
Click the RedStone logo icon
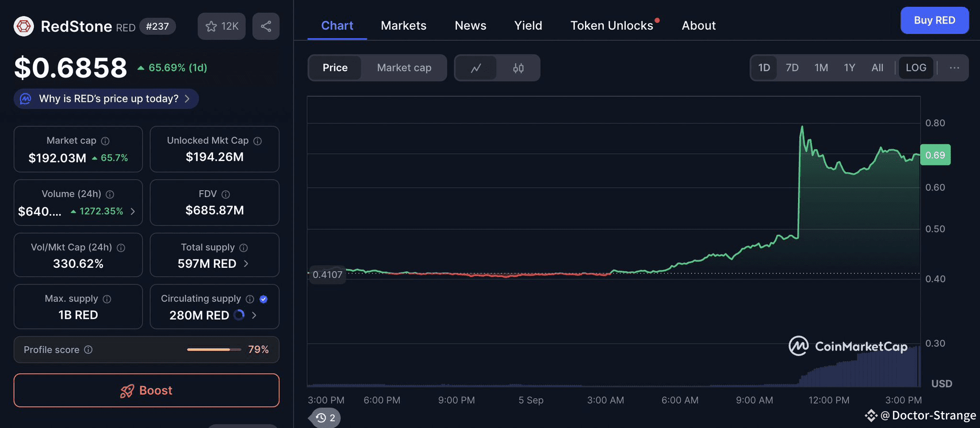(24, 26)
